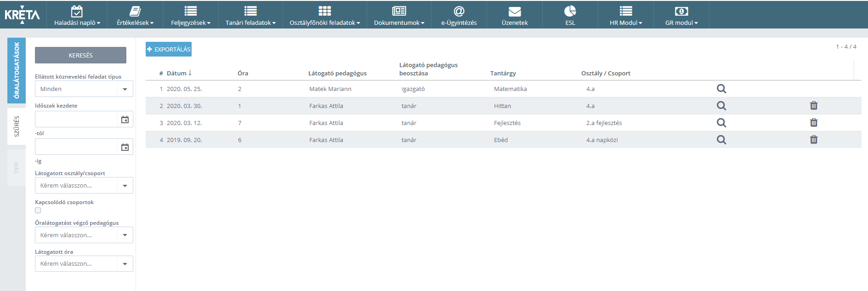Click the date 2020. 03. 30.

click(184, 106)
